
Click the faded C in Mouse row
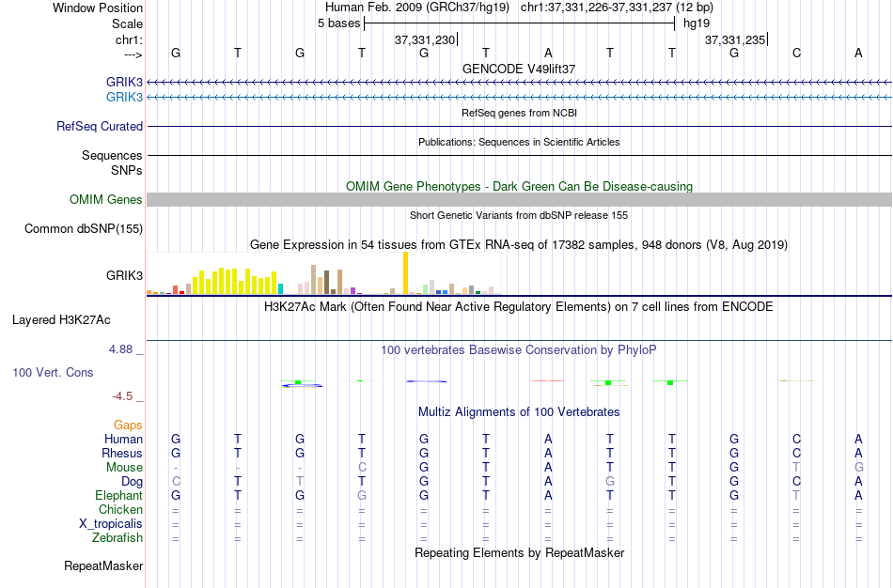(x=362, y=468)
